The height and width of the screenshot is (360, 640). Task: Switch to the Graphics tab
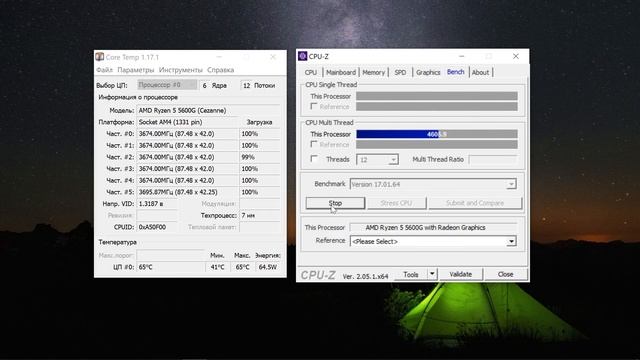[428, 72]
